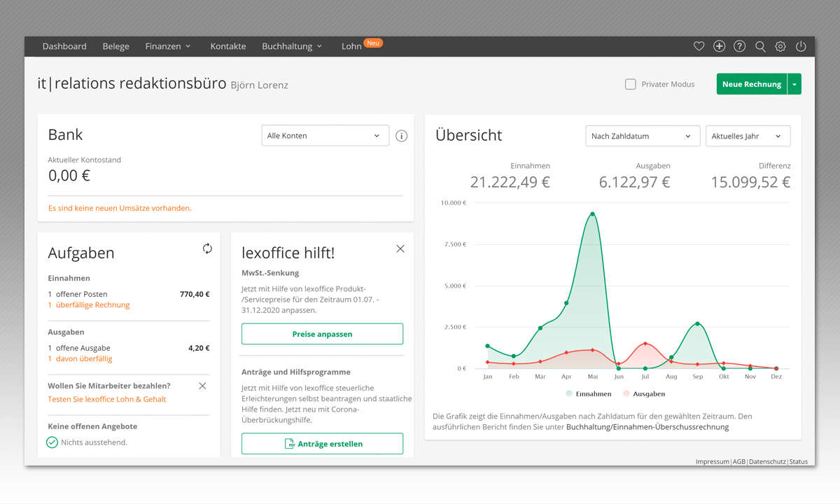Image resolution: width=840 pixels, height=504 pixels.
Task: Open the Lohn menu item
Action: point(351,46)
